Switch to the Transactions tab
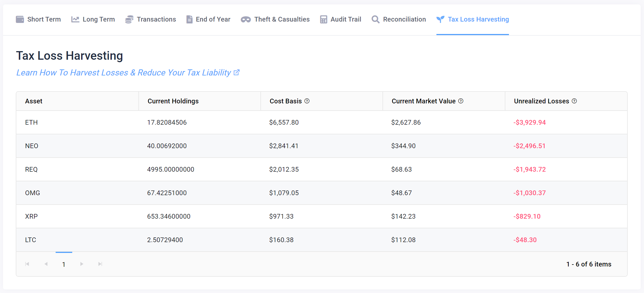Viewport: 644px width, 293px height. point(151,19)
